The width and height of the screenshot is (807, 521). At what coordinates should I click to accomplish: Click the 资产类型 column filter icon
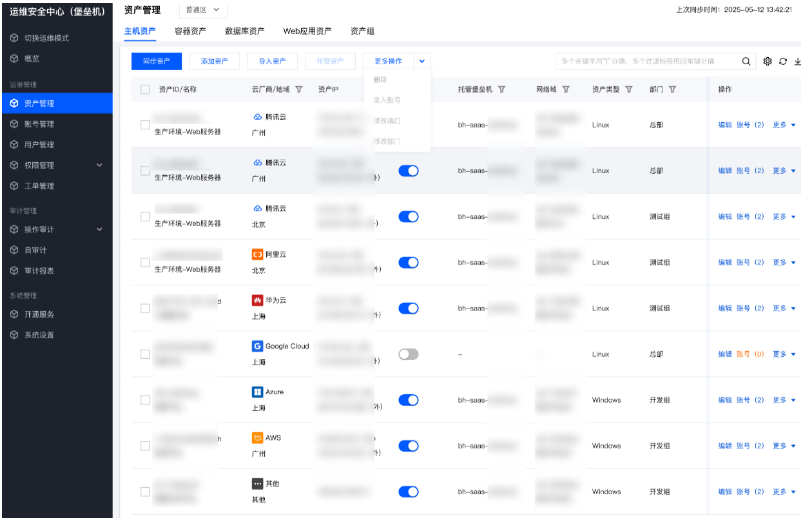pyautogui.click(x=629, y=89)
